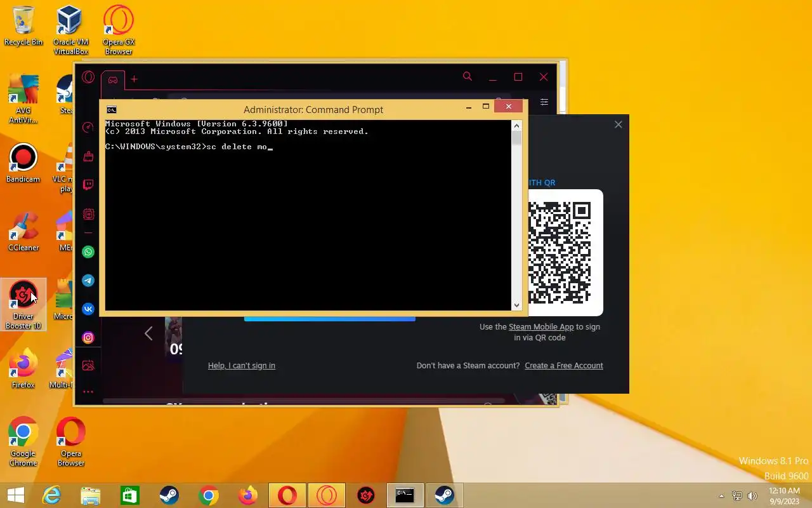812x508 pixels.
Task: Open the Opera GX Browser desktop shortcut
Action: coord(118,30)
